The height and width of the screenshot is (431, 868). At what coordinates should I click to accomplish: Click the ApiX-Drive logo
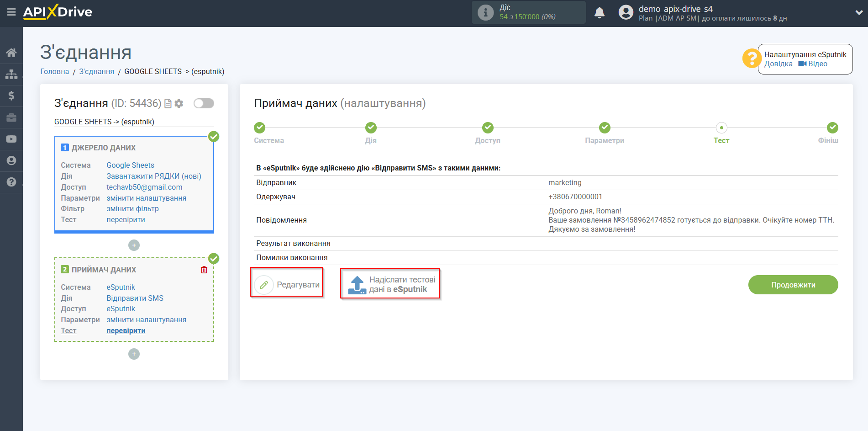tap(58, 12)
